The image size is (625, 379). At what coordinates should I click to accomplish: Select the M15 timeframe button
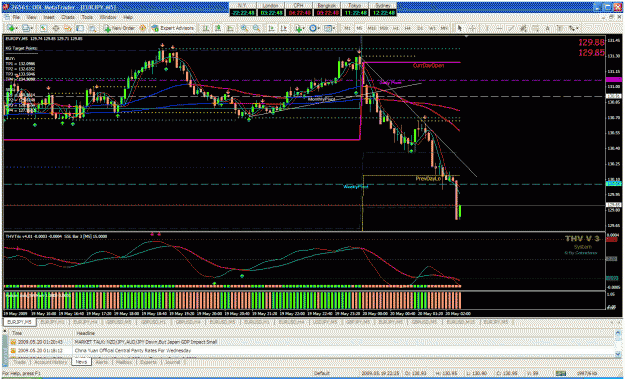pos(371,28)
